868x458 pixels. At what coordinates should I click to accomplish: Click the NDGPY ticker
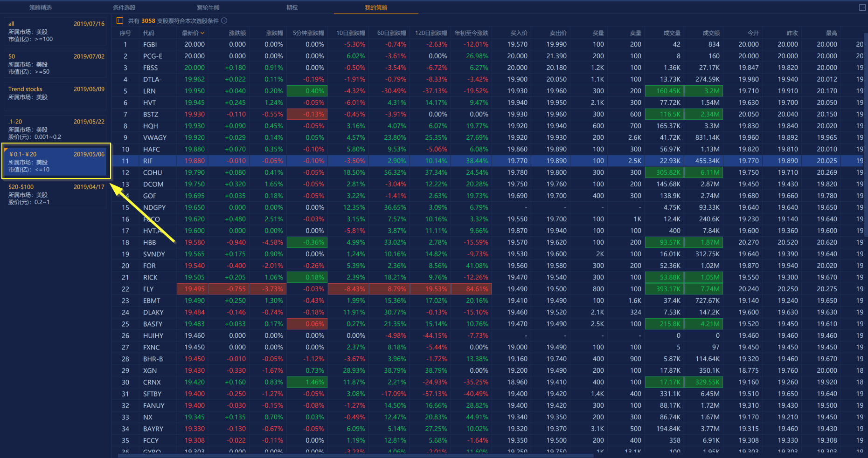pos(154,207)
